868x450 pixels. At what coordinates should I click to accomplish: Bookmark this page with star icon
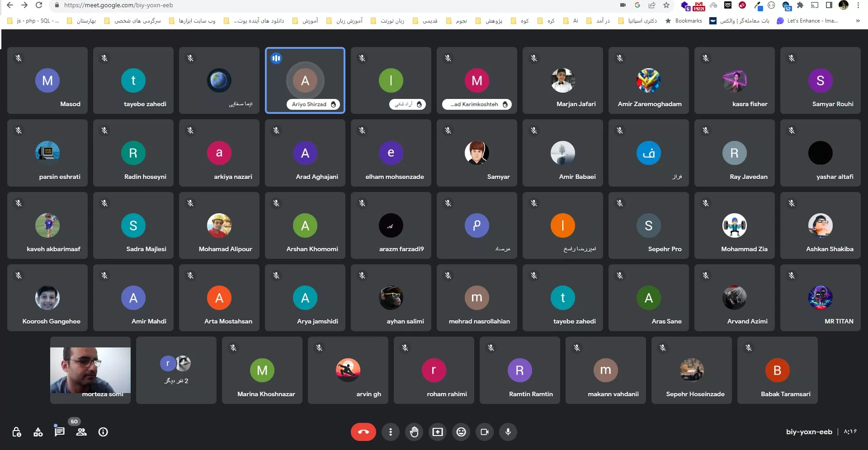click(x=666, y=5)
